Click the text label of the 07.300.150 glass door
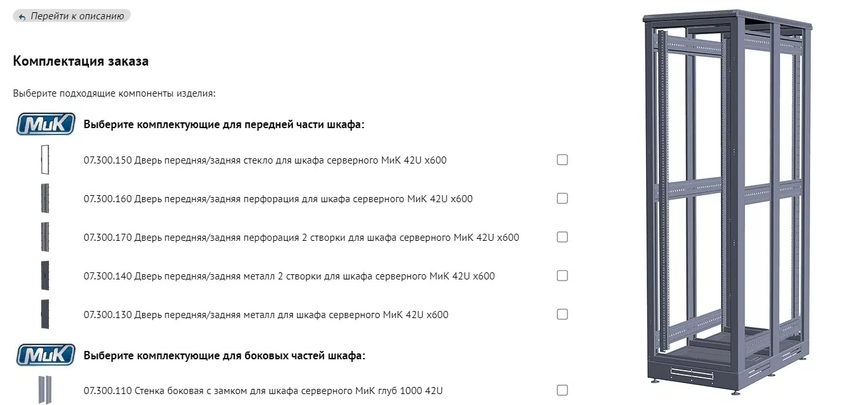 265,160
